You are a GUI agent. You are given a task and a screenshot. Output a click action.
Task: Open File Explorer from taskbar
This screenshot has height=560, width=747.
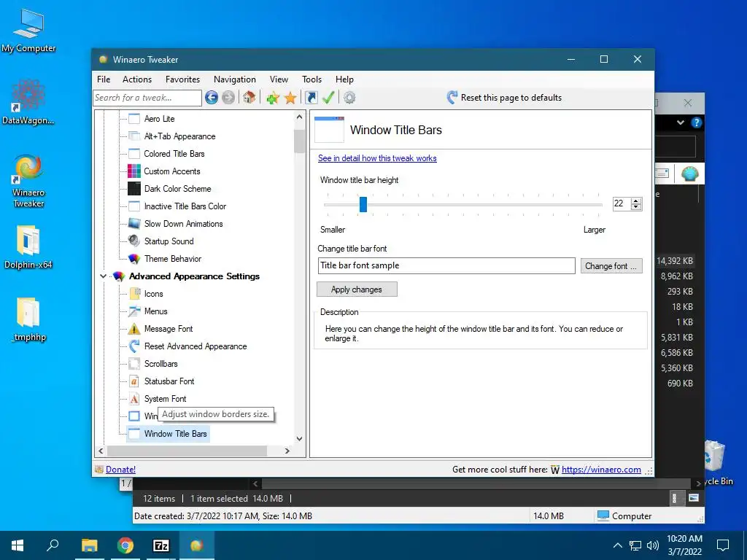click(x=89, y=545)
